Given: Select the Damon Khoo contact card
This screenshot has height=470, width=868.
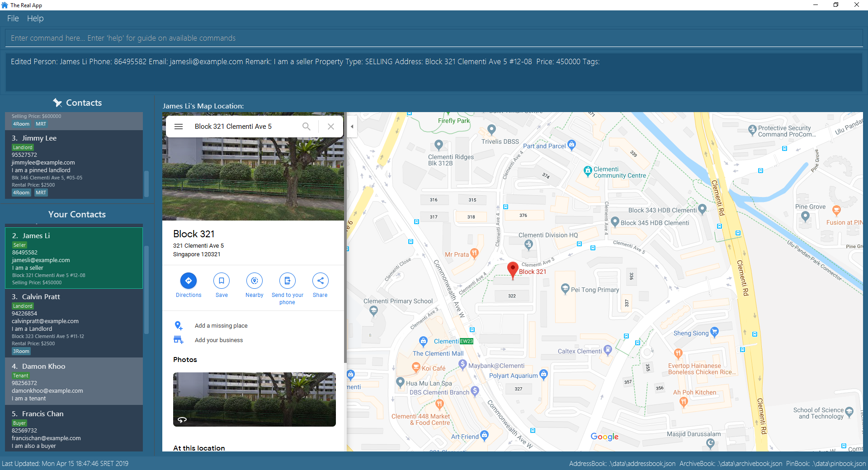Looking at the screenshot, I should (74, 381).
